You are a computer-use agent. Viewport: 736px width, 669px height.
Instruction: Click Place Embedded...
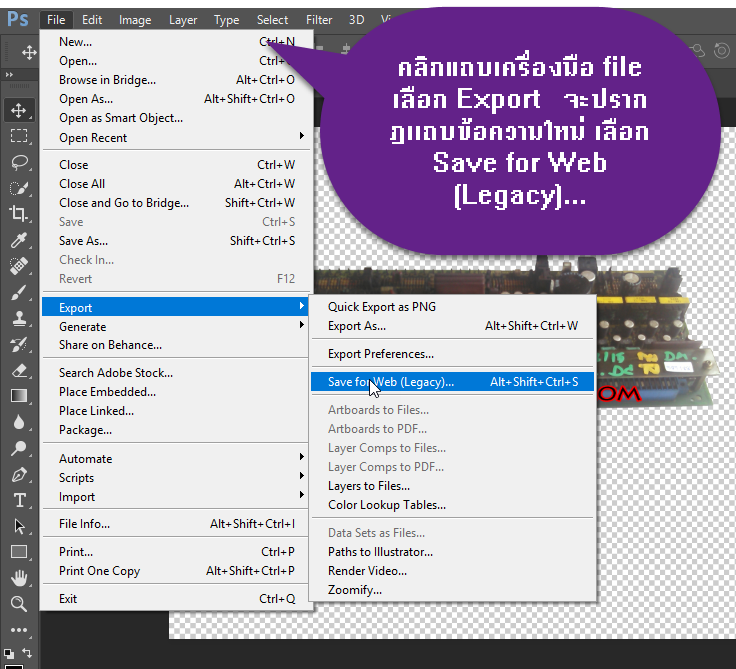177,392
